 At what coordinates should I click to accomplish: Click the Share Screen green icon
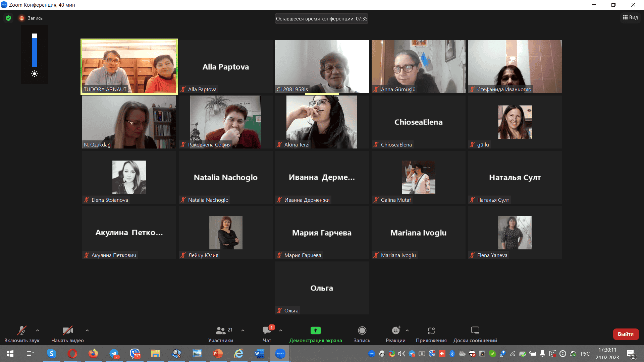[315, 330]
